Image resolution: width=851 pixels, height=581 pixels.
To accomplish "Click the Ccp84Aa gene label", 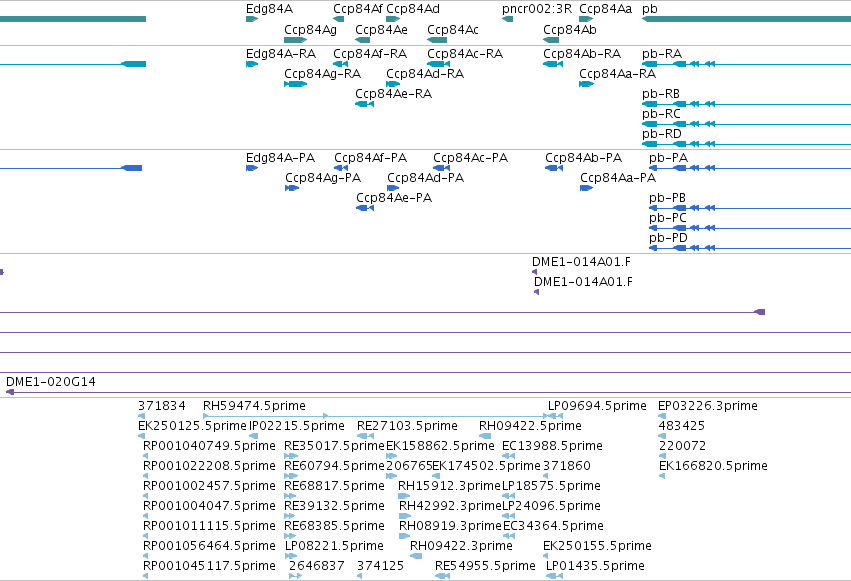I will coord(605,9).
